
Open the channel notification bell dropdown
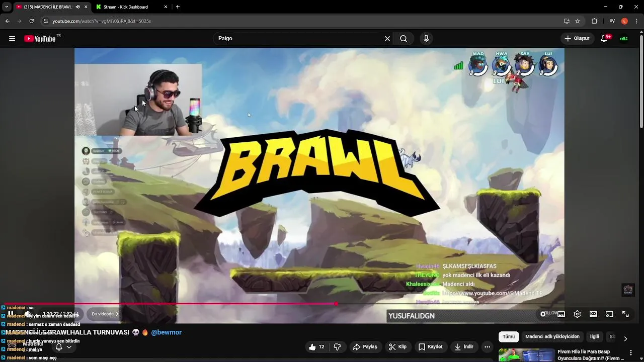pos(63,347)
